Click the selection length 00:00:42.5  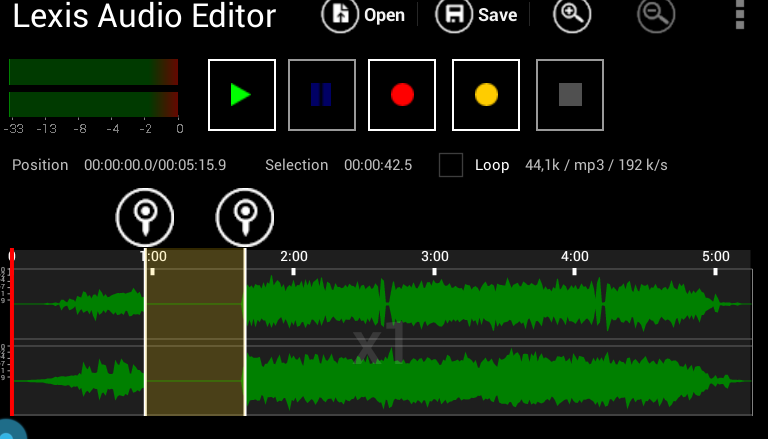click(x=378, y=165)
